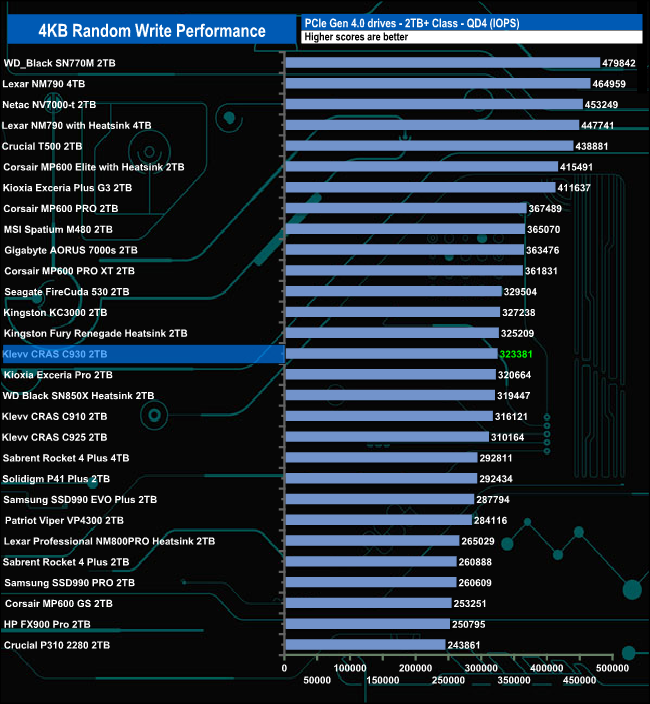This screenshot has width=650, height=704.
Task: Click Corsair MP600 Elite with Heatsink label
Action: click(94, 167)
